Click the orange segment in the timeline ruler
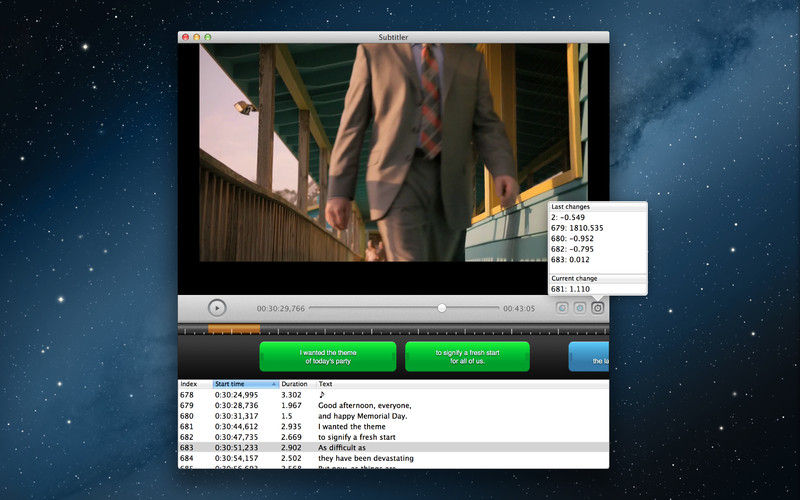Viewport: 800px width, 500px height. click(x=234, y=330)
